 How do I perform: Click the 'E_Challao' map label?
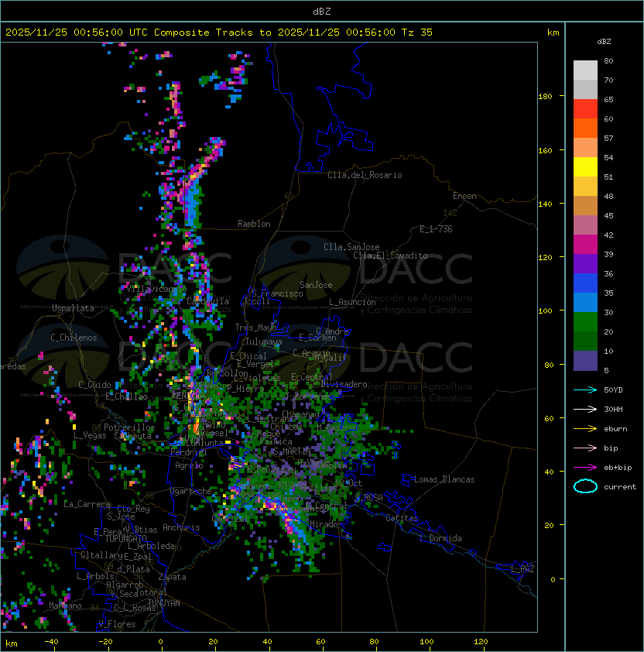click(126, 396)
